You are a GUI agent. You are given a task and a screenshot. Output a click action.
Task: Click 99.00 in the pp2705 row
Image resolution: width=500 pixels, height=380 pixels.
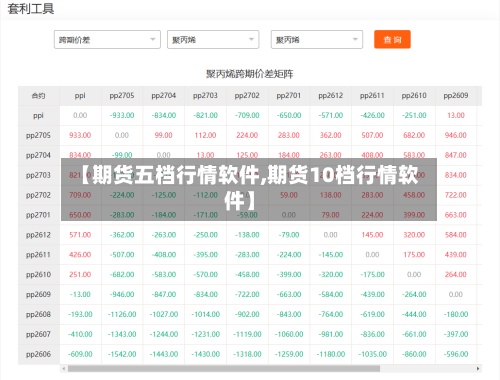click(164, 135)
